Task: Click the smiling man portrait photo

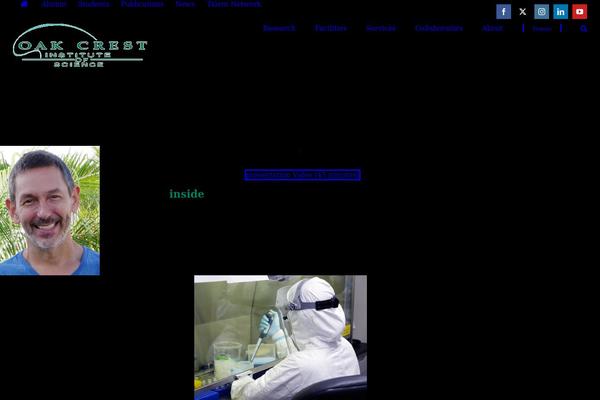Action: [x=50, y=210]
